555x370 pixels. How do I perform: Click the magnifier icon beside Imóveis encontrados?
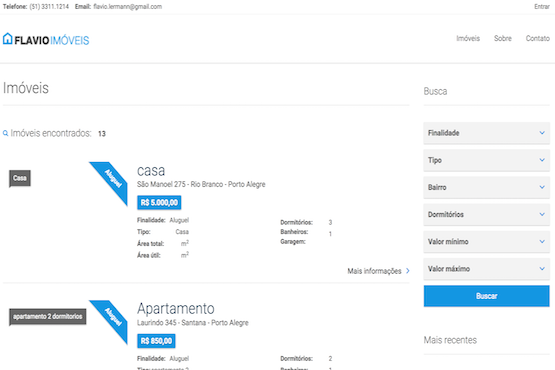pos(5,133)
